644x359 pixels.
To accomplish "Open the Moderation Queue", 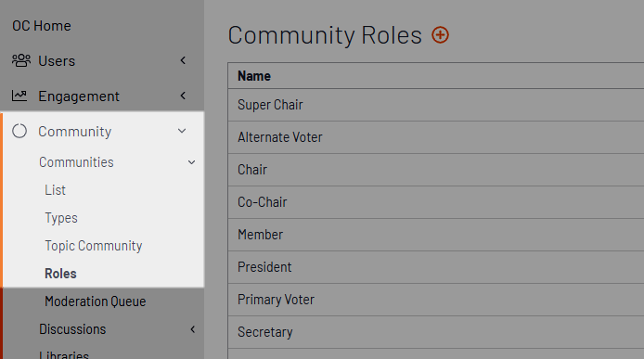I will 96,301.
